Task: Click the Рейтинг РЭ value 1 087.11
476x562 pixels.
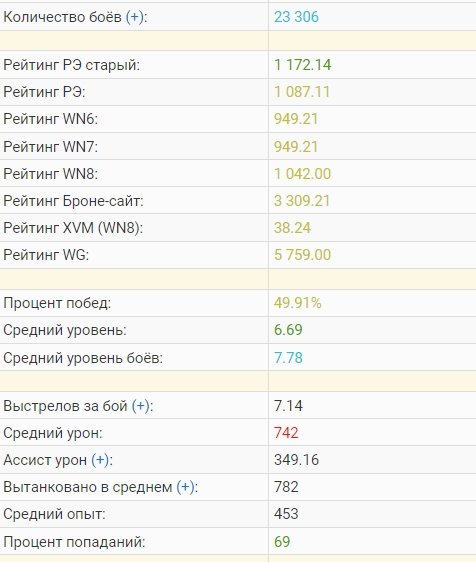Action: (x=302, y=92)
